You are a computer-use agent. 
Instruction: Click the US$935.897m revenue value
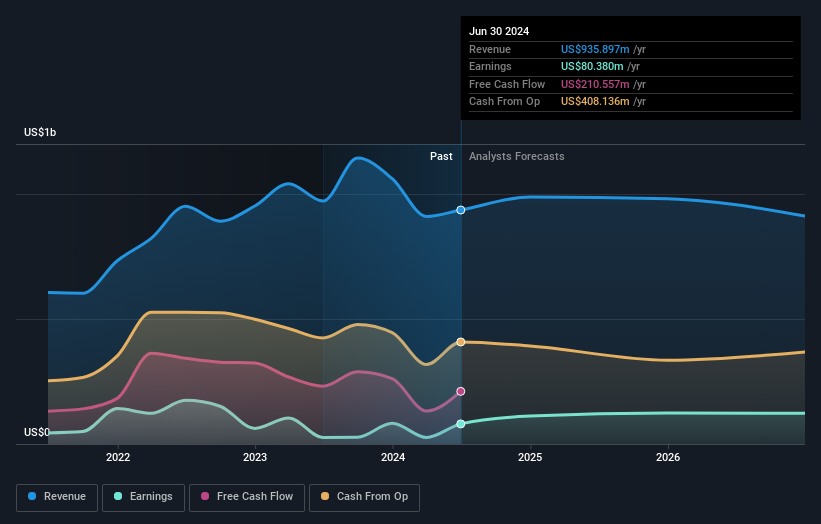595,49
